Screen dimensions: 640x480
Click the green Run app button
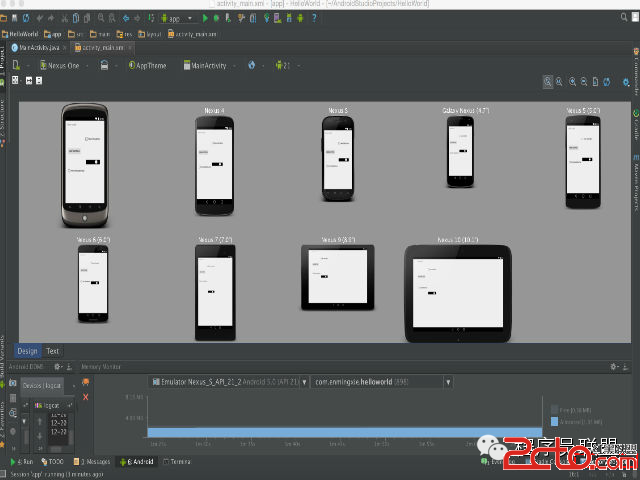(x=204, y=18)
